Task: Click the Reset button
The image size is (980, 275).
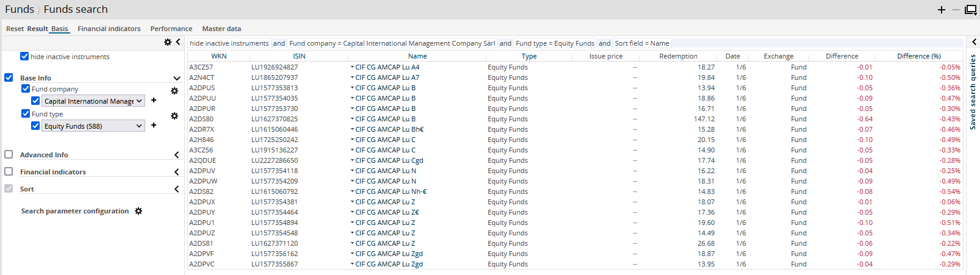Action: [x=15, y=29]
